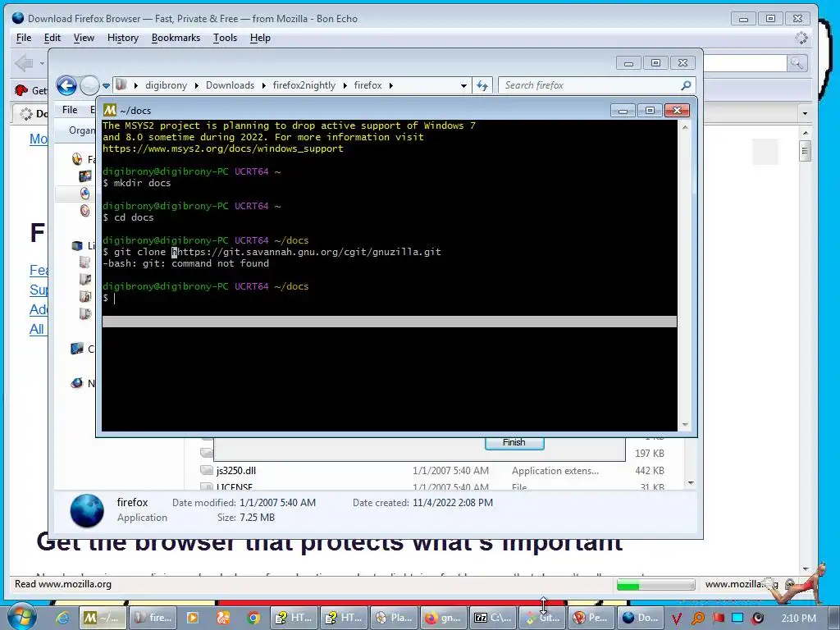Click the browser back arrow in Bon Echo
The height and width of the screenshot is (630, 840).
[24, 63]
